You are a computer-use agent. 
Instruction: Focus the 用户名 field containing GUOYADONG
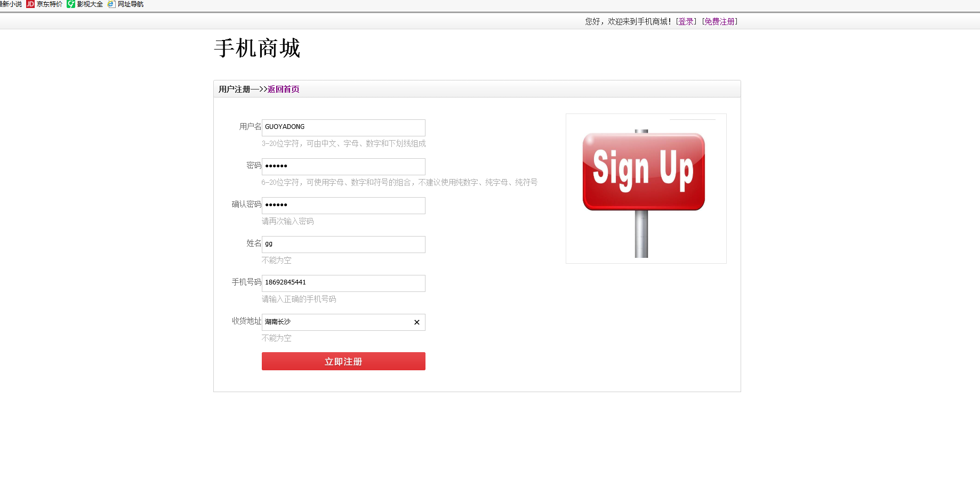[x=343, y=128]
